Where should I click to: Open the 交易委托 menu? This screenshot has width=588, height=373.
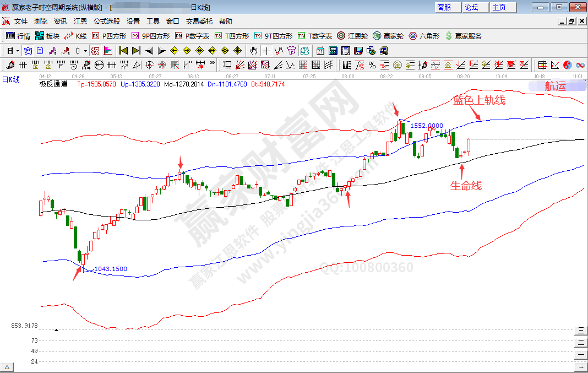coord(199,21)
